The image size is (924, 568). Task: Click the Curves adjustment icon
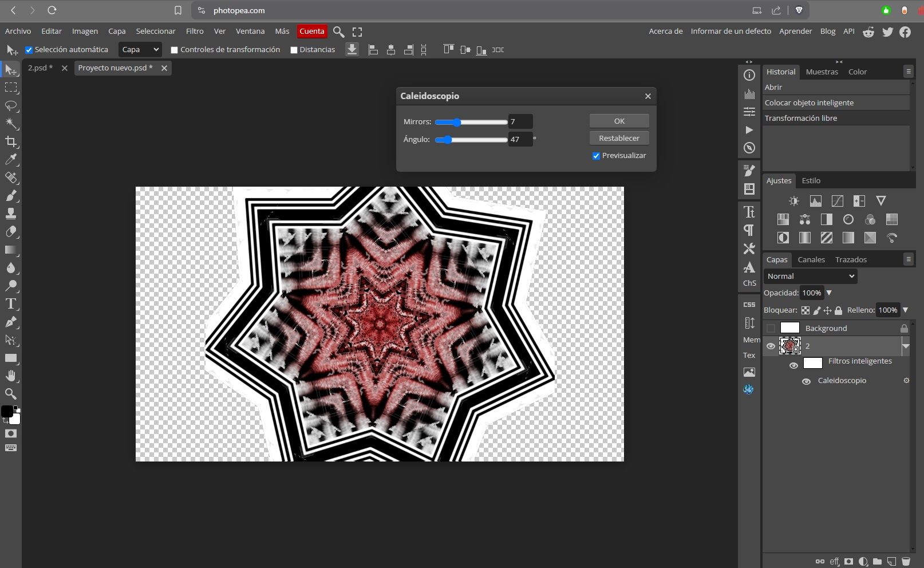pyautogui.click(x=838, y=201)
